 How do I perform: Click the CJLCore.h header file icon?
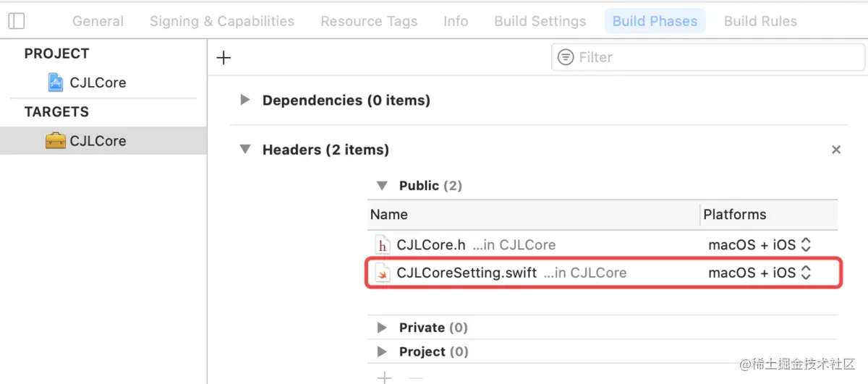[x=382, y=245]
